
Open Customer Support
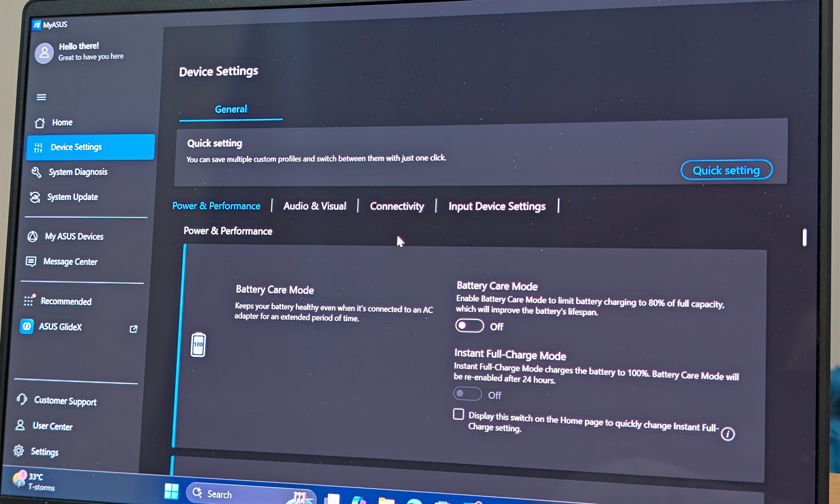click(56, 401)
